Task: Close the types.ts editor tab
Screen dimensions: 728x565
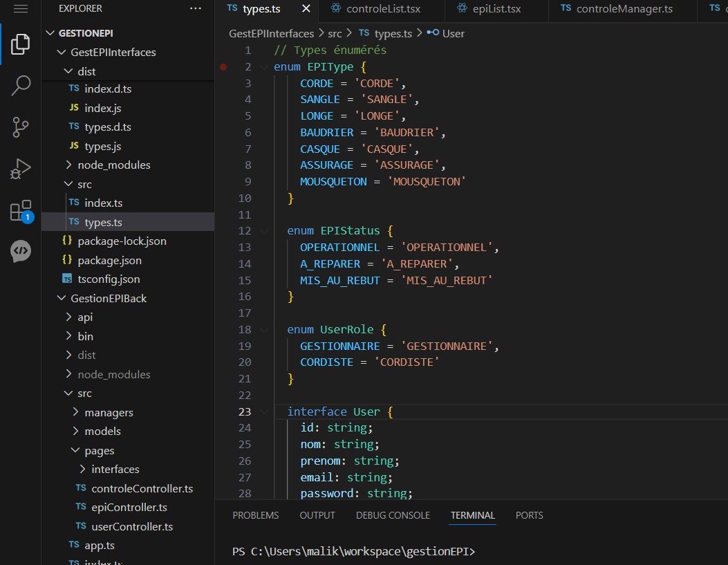Action: click(x=306, y=8)
